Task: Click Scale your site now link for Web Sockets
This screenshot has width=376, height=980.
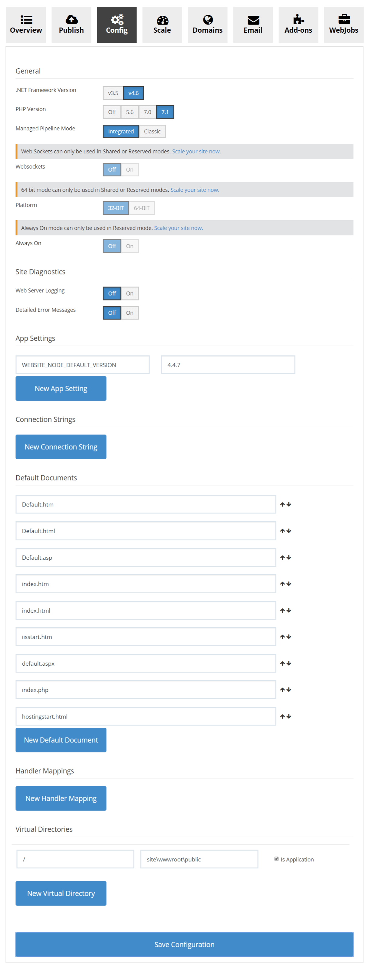Action: [x=196, y=151]
